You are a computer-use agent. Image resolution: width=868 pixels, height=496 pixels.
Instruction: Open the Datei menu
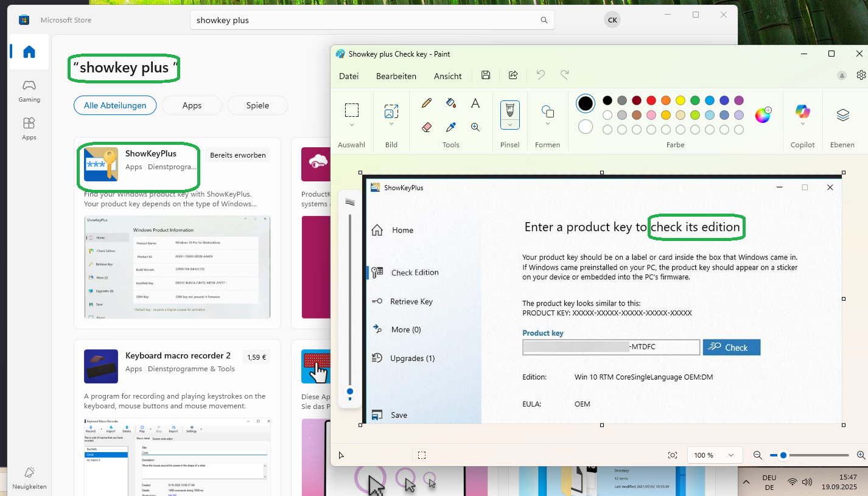(349, 76)
